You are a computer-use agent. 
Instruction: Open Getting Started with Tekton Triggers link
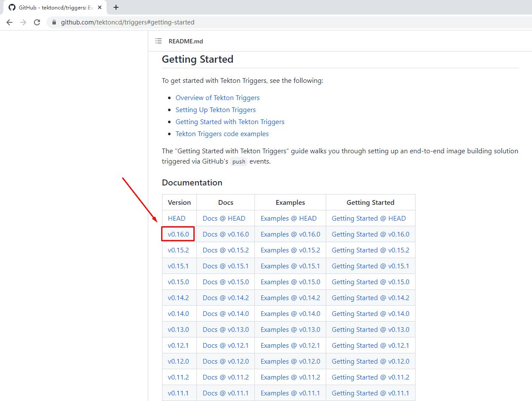(x=230, y=122)
